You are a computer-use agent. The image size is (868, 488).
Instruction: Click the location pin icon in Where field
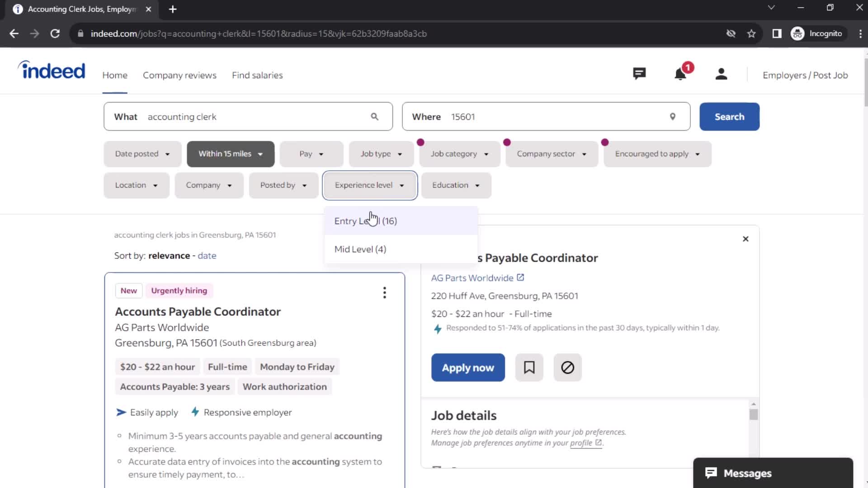click(x=672, y=117)
